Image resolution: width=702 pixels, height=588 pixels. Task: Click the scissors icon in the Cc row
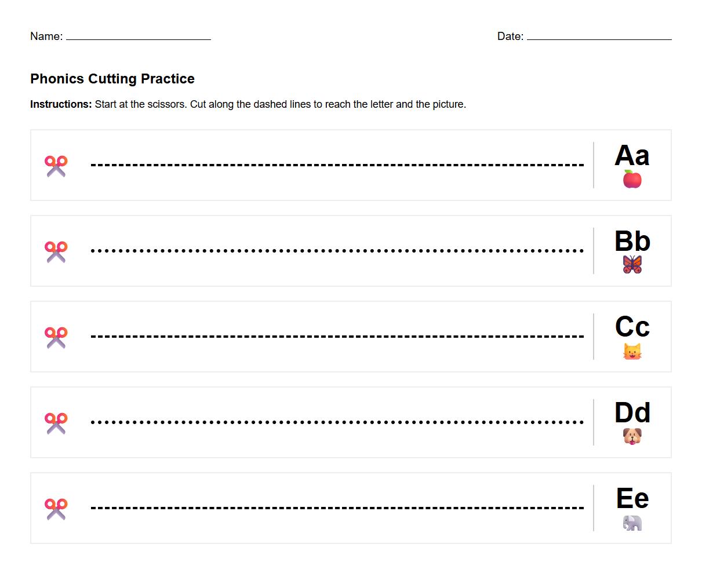click(x=56, y=337)
